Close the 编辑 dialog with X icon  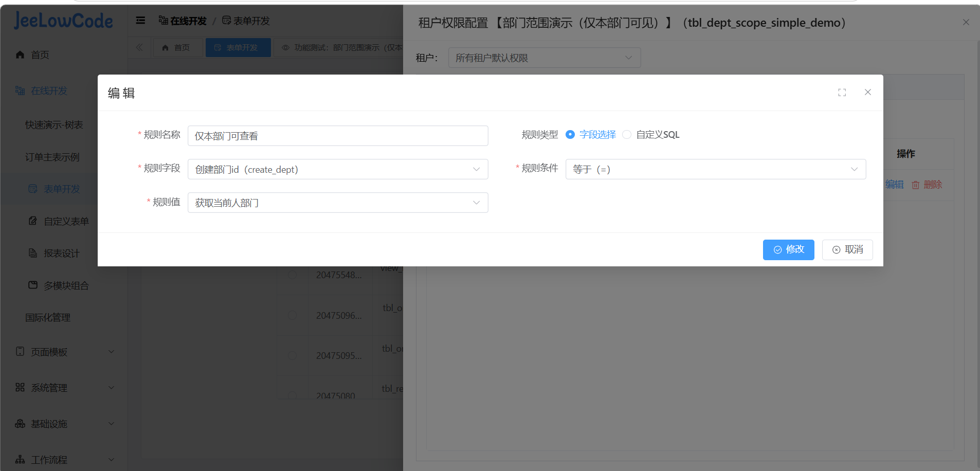(x=867, y=92)
